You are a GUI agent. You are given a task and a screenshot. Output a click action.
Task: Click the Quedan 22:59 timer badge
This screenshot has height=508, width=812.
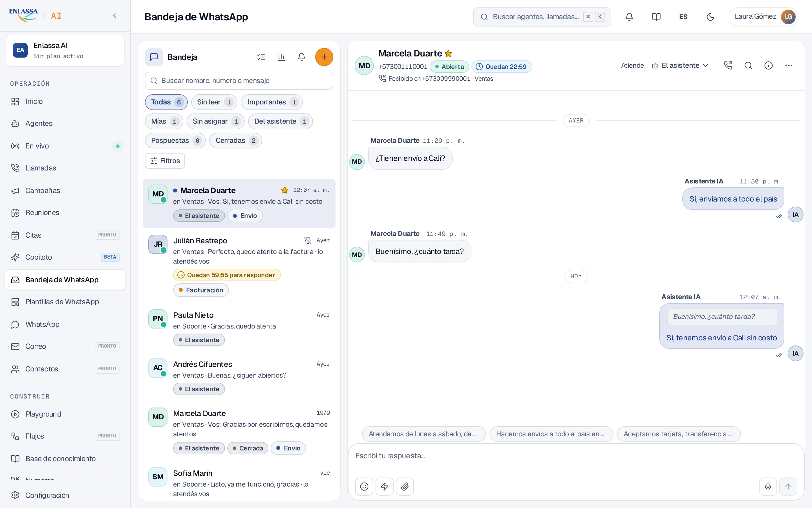tap(502, 67)
